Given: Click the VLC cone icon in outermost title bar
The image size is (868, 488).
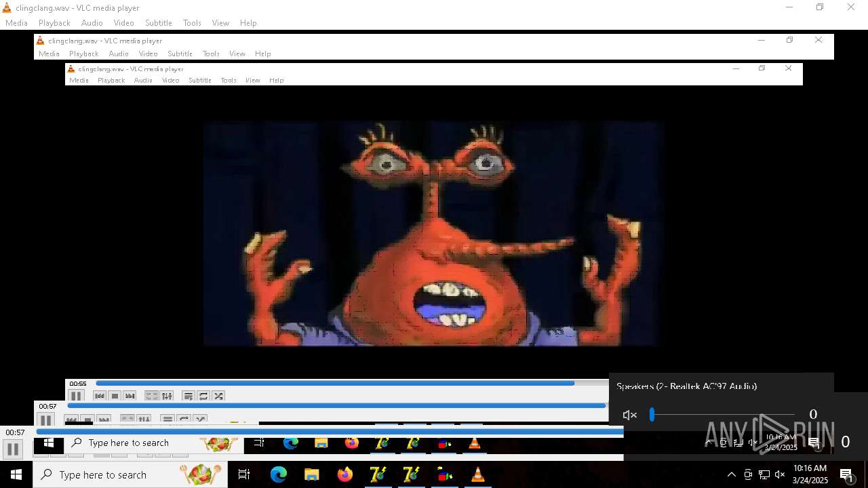Looking at the screenshot, I should click(x=7, y=8).
